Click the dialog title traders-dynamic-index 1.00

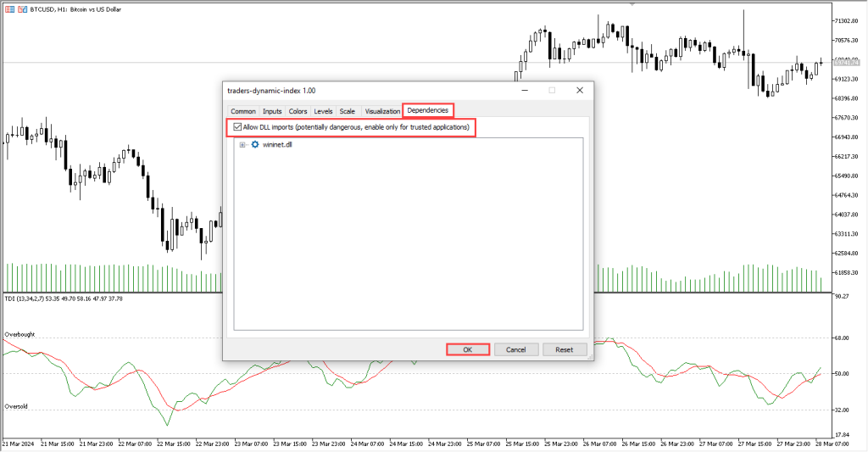(272, 91)
